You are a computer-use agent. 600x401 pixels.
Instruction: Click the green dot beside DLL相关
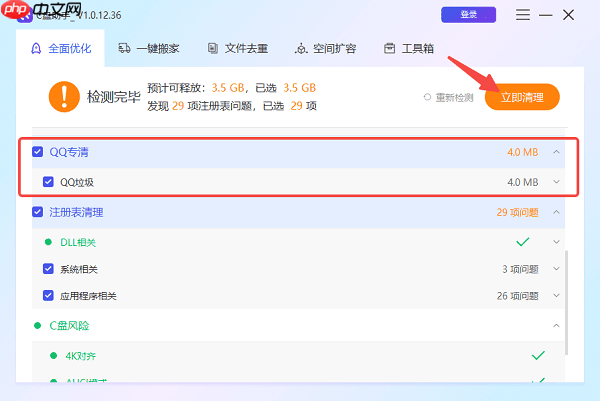48,242
